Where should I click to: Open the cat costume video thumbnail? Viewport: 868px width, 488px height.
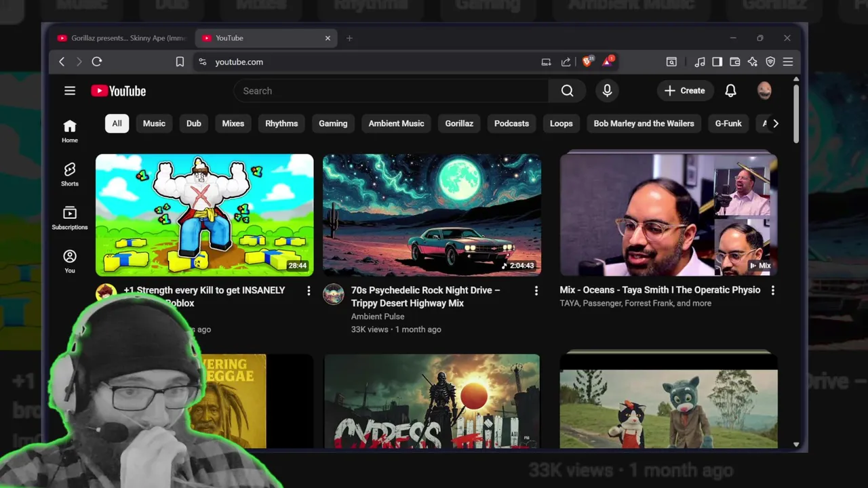(669, 401)
